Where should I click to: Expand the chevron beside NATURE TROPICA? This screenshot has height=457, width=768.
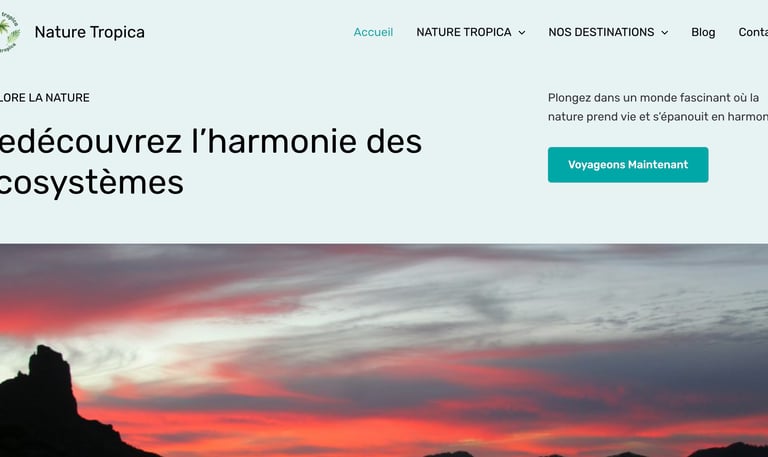[x=522, y=33]
